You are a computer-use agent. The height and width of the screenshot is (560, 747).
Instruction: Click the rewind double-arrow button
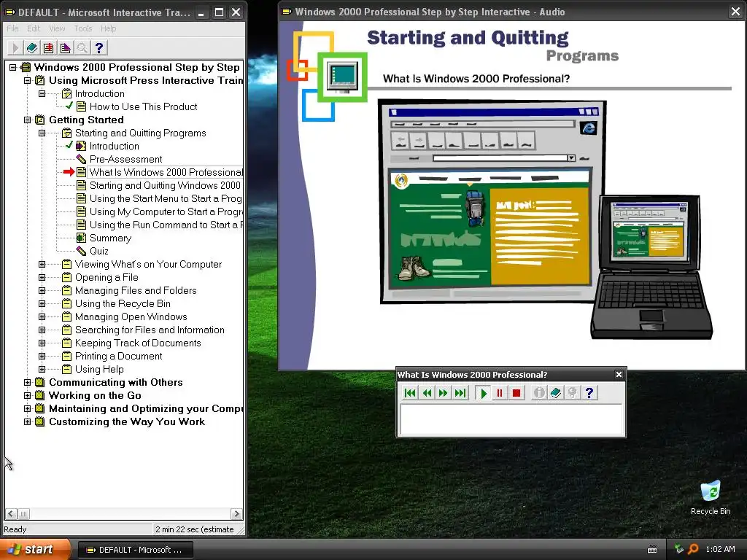427,393
